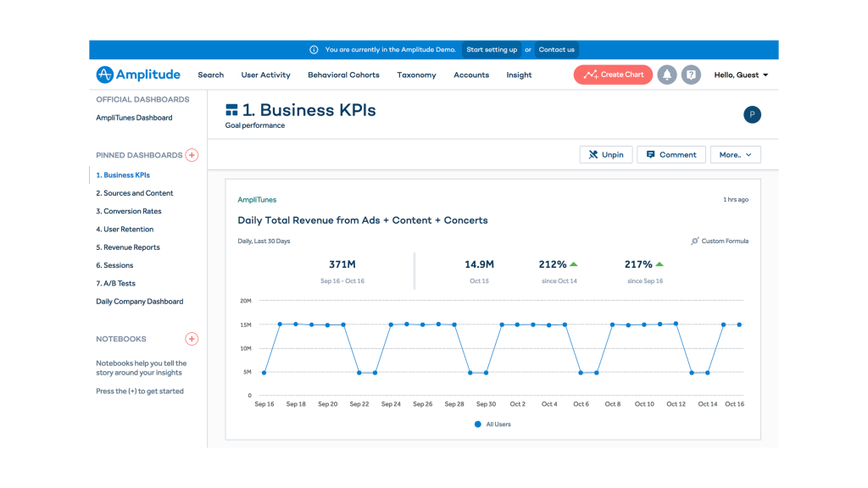
Task: Open notifications via the bell icon
Action: [x=667, y=75]
